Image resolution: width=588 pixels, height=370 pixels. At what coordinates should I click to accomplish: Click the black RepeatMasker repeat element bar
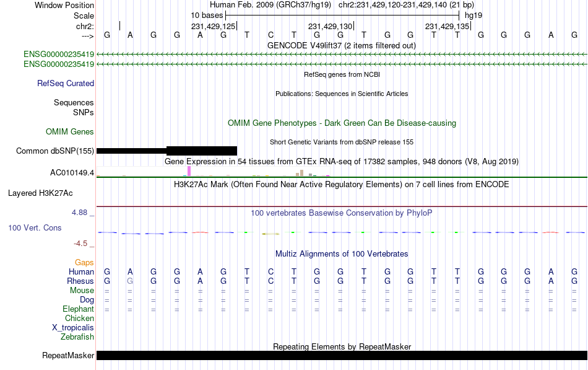[342, 355]
